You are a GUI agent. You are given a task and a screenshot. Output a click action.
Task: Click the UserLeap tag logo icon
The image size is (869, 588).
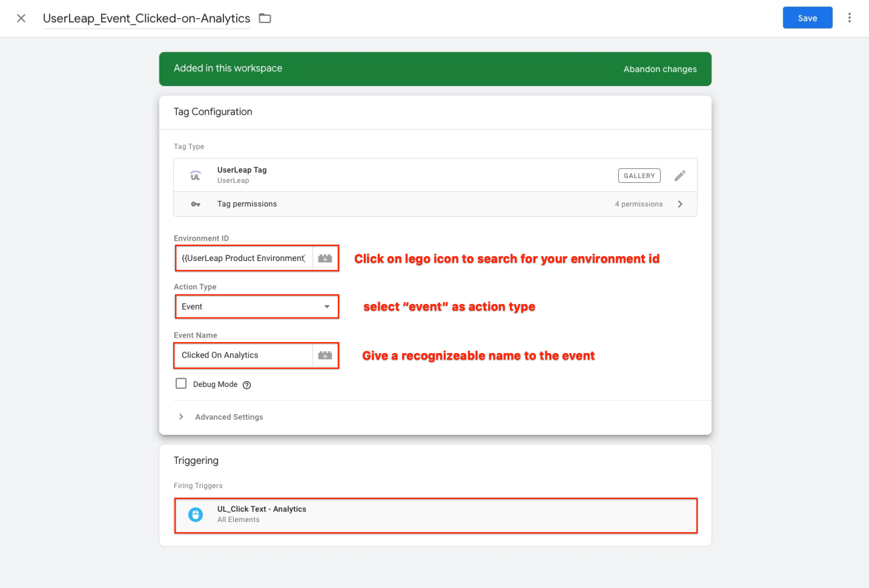coord(196,176)
